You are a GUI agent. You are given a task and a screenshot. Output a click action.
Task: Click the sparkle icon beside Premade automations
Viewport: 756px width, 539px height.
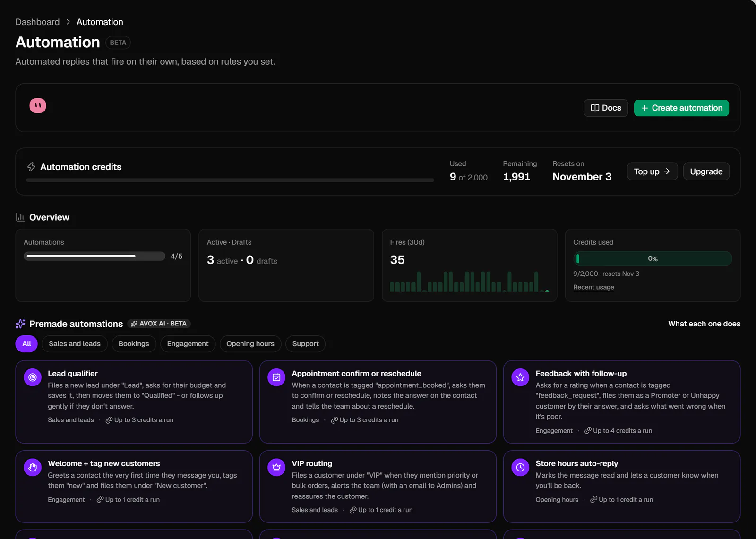[x=20, y=324]
